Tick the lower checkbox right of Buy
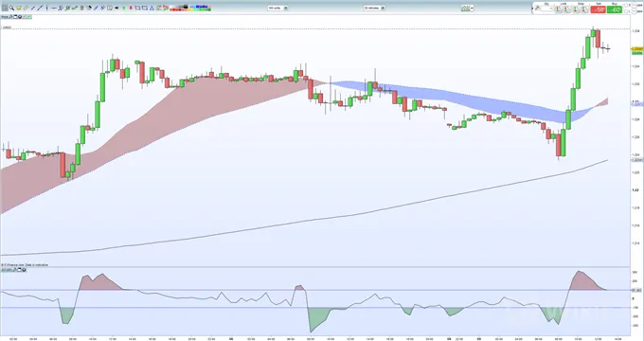The height and width of the screenshot is (341, 644). pyautogui.click(x=626, y=11)
